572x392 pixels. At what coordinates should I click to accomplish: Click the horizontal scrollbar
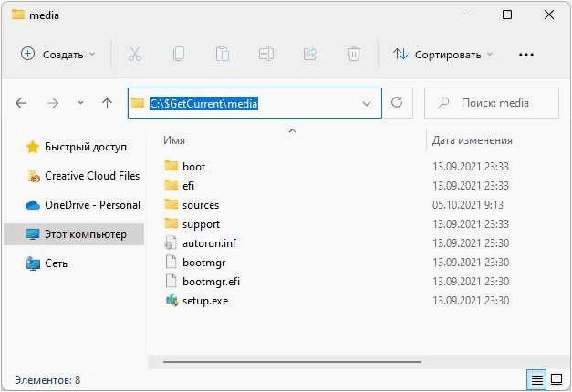tap(292, 362)
